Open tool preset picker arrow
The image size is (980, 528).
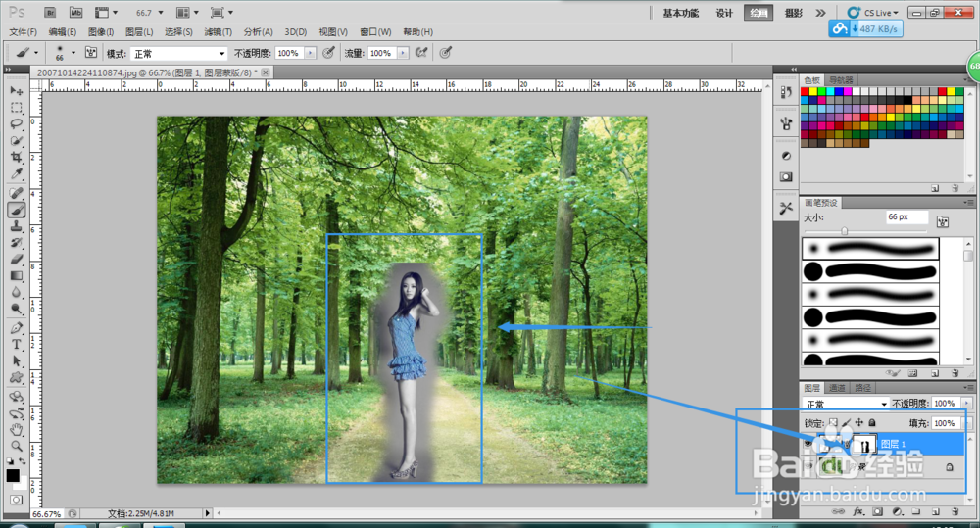pos(36,53)
